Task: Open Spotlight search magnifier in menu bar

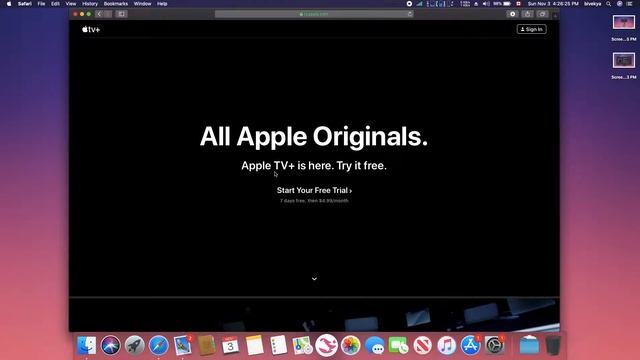Action: tap(609, 4)
